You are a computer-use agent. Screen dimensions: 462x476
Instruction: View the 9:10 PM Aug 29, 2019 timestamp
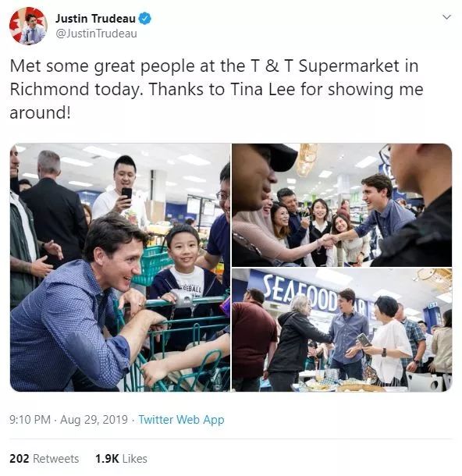(69, 420)
